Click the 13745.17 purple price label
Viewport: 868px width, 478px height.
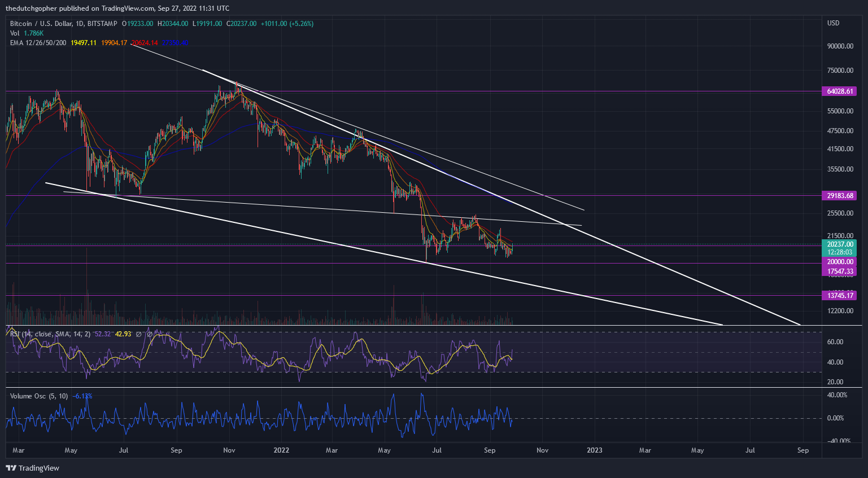[840, 295]
